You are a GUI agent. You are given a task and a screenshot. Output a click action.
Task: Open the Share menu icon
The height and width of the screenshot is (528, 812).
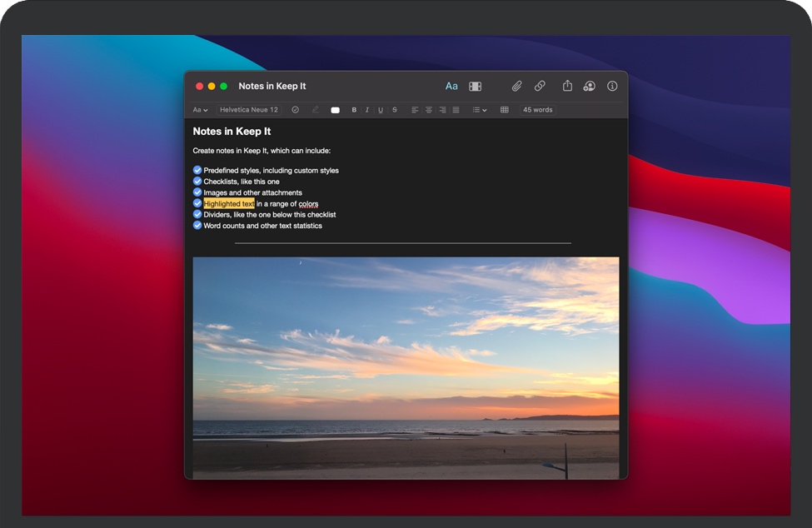tap(567, 86)
